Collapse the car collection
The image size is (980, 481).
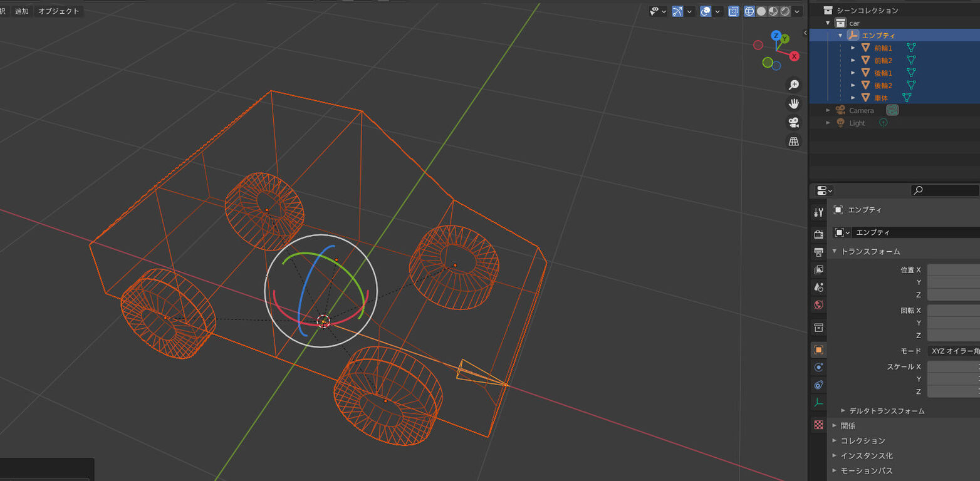(828, 23)
